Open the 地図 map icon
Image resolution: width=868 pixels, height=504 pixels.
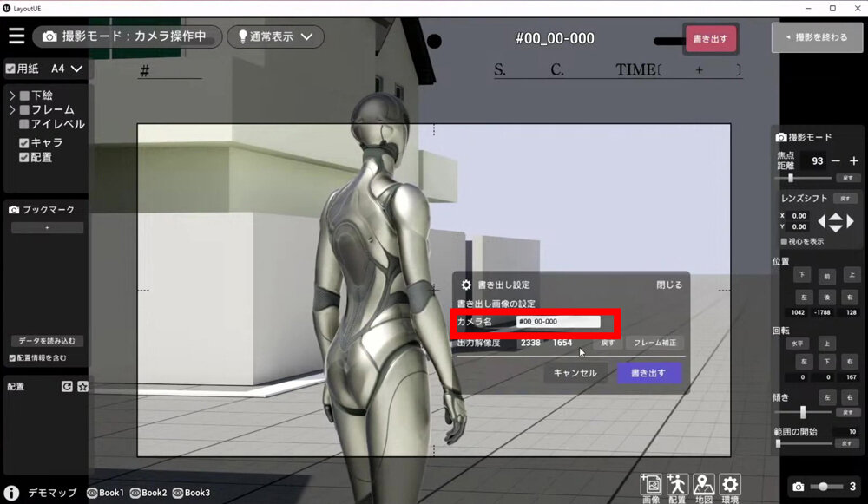(704, 486)
